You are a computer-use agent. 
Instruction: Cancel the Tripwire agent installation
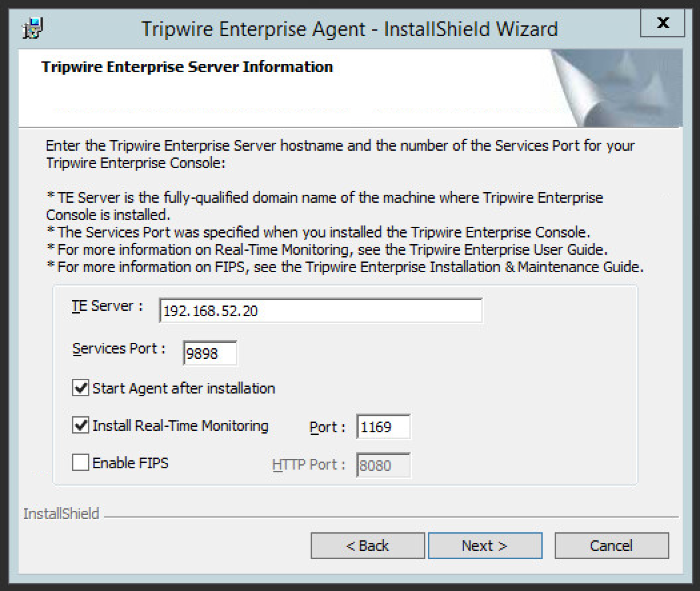coord(611,546)
